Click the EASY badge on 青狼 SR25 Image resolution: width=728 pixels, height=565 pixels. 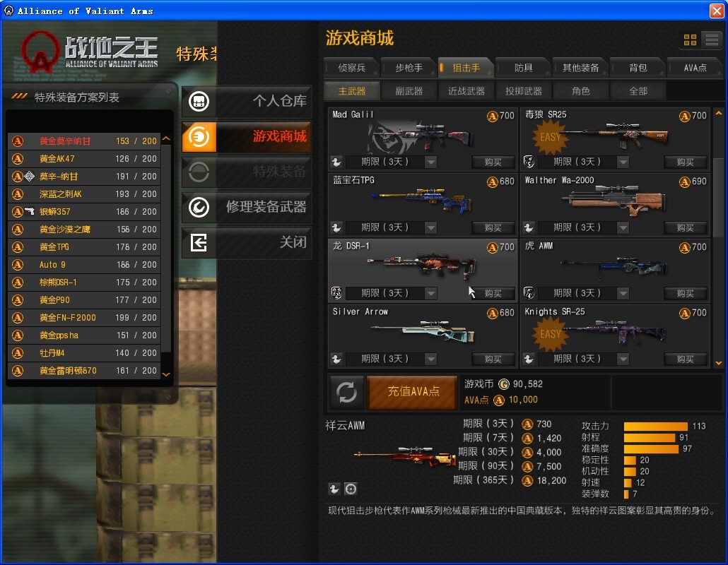550,137
